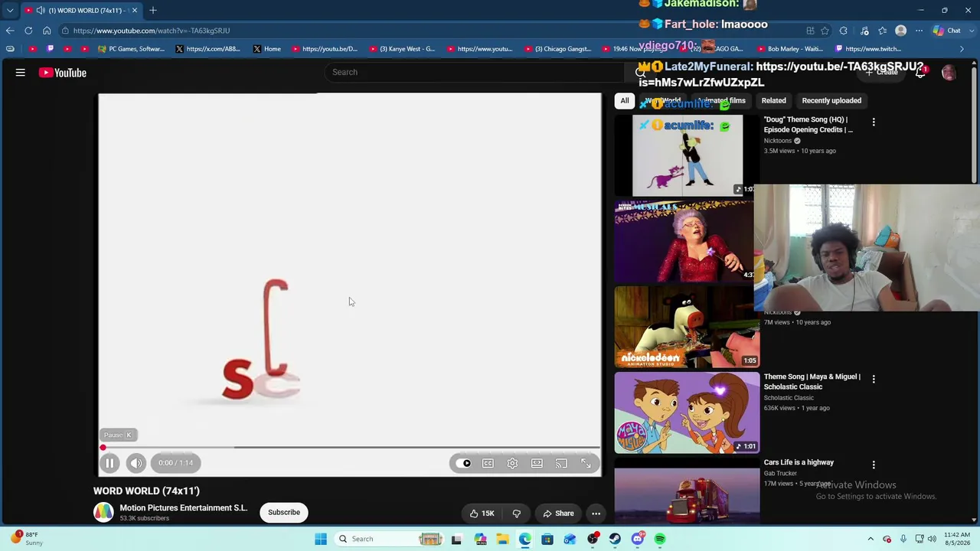980x551 pixels.
Task: Select the All filter chip
Action: click(x=625, y=100)
